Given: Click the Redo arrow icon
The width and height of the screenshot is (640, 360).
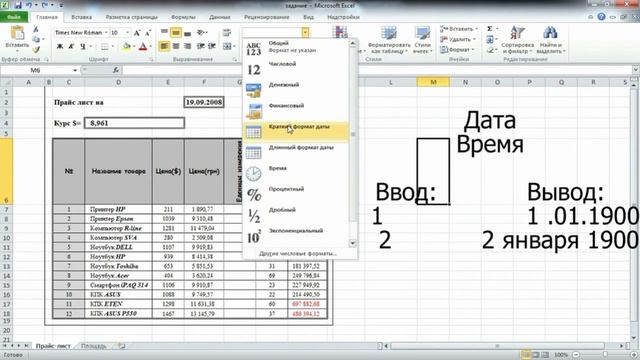Looking at the screenshot, I should [x=45, y=5].
